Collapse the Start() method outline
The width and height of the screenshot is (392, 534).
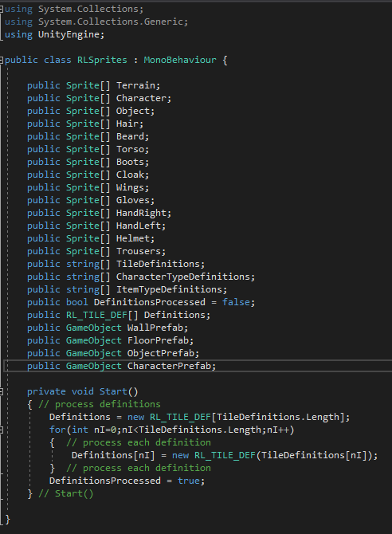point(2,391)
